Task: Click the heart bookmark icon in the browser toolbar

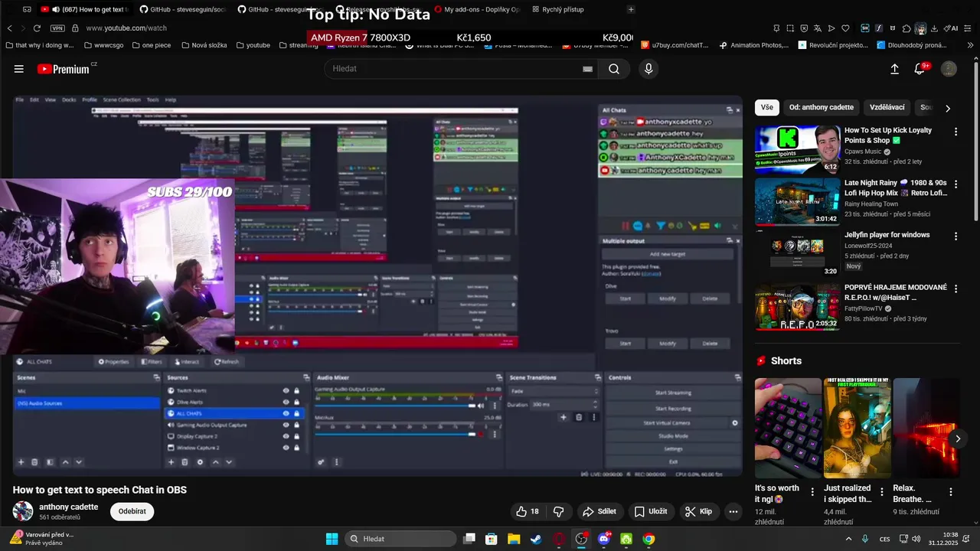Action: tap(845, 28)
